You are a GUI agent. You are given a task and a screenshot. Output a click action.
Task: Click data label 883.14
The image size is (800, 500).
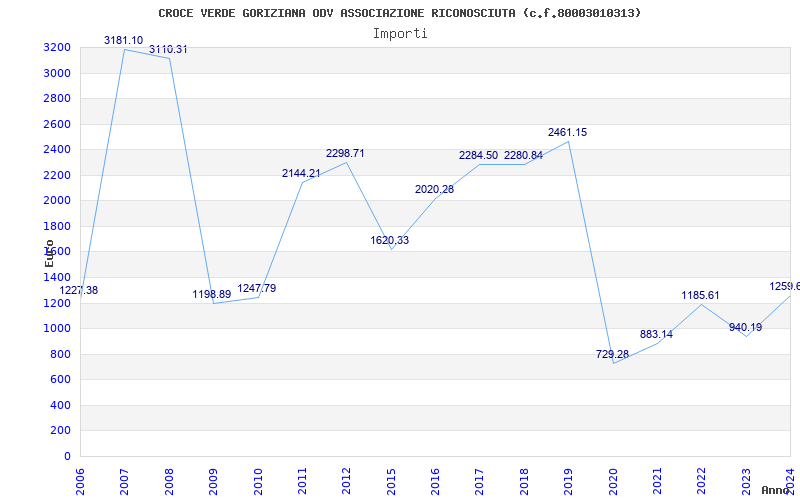(x=656, y=335)
